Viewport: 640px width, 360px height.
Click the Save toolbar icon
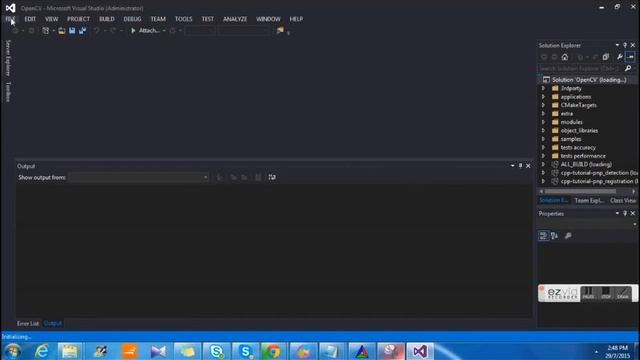(72, 31)
